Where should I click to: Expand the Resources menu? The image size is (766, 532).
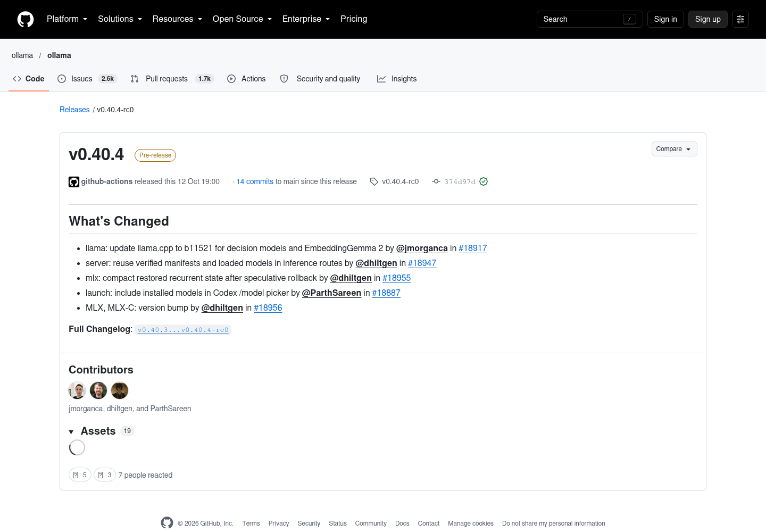[177, 19]
